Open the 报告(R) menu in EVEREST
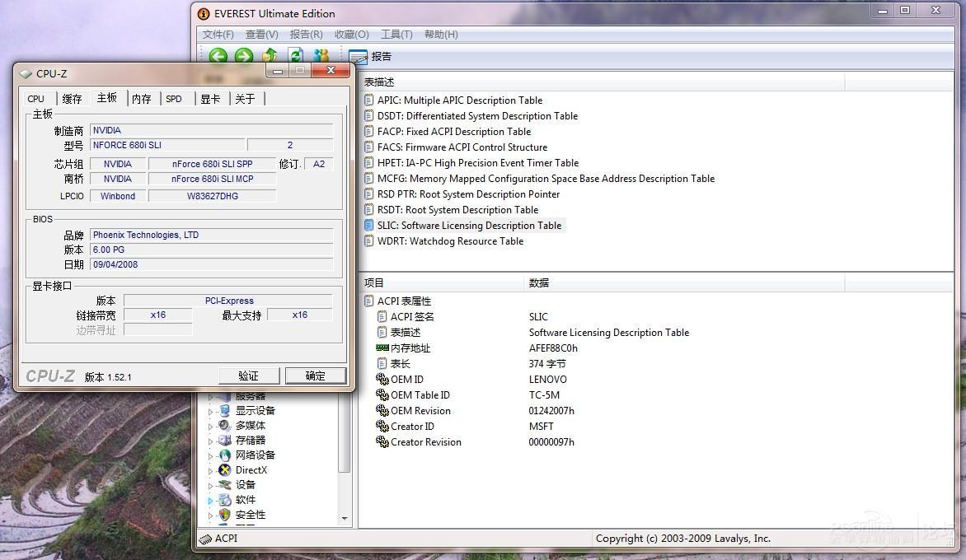 pos(306,35)
